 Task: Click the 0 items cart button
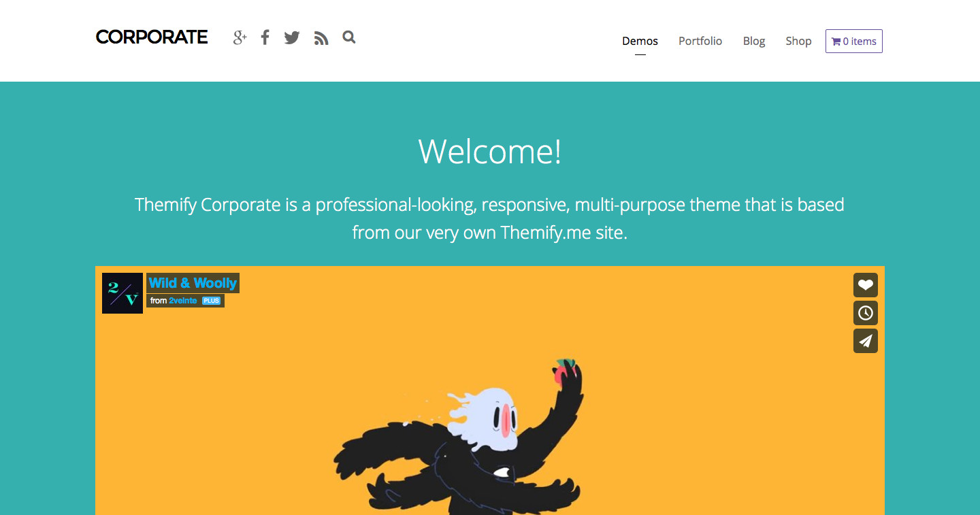(854, 41)
